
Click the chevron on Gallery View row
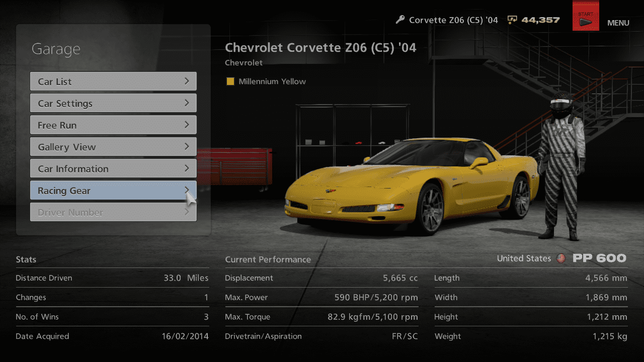tap(187, 146)
